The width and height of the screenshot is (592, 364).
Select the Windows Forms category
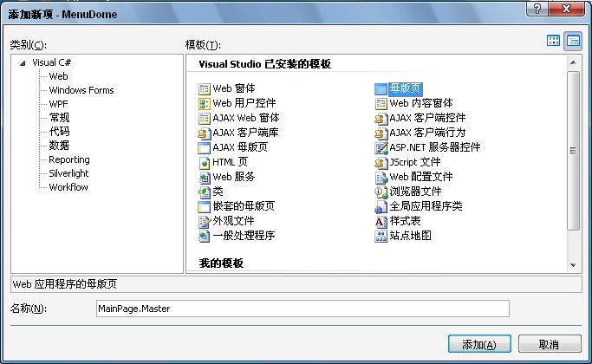click(81, 90)
